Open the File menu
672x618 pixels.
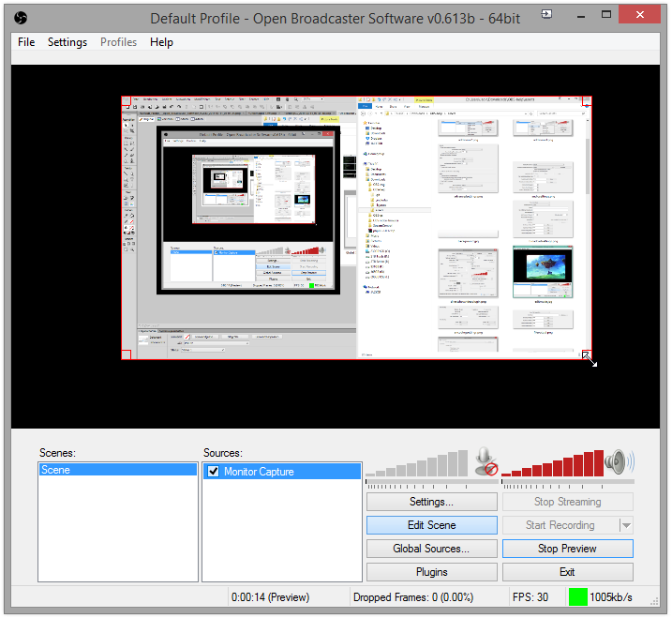pyautogui.click(x=26, y=42)
